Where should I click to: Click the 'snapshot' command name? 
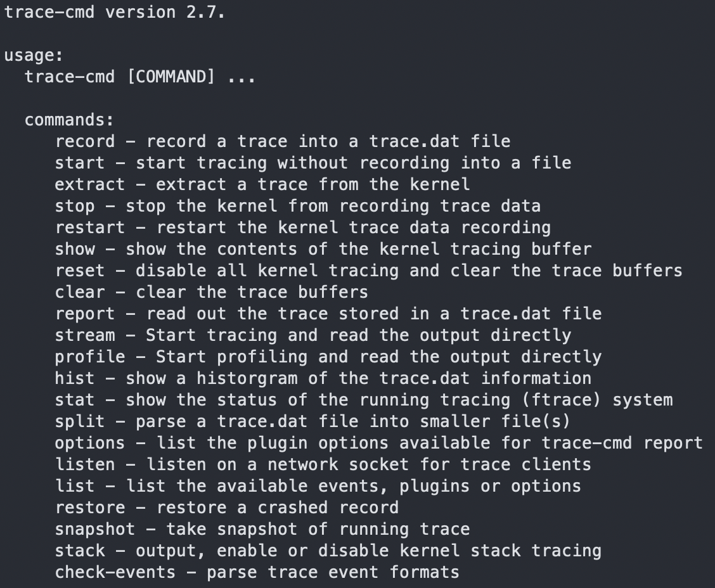pos(95,529)
